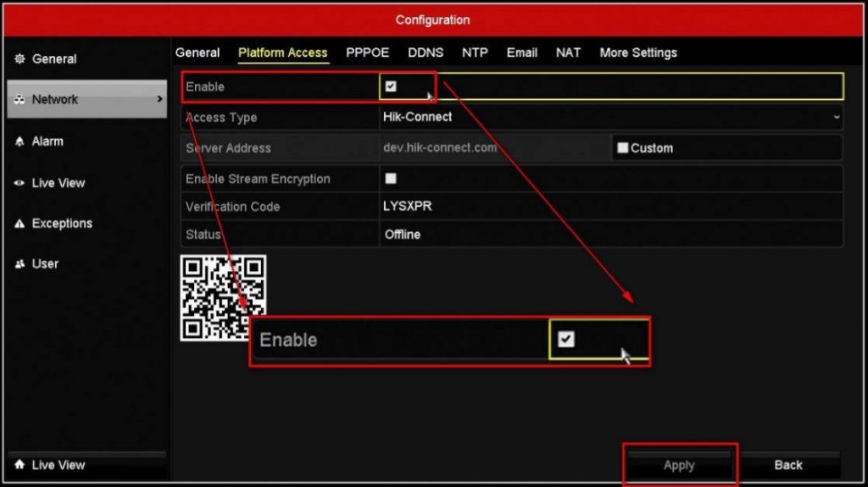Click the User people icon in sidebar
The width and height of the screenshot is (868, 487).
[x=19, y=264]
